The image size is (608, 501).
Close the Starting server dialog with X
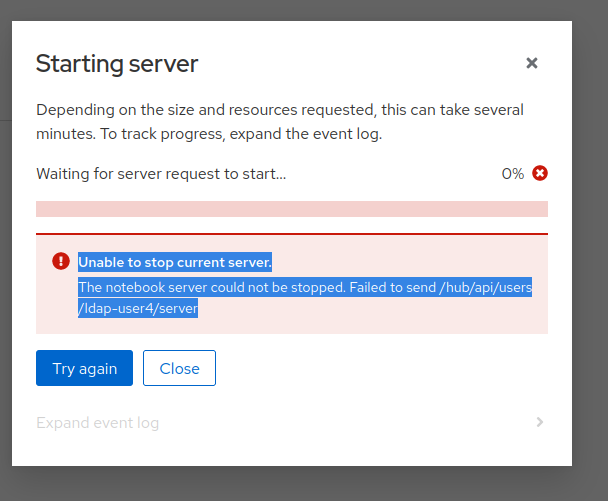pyautogui.click(x=532, y=63)
